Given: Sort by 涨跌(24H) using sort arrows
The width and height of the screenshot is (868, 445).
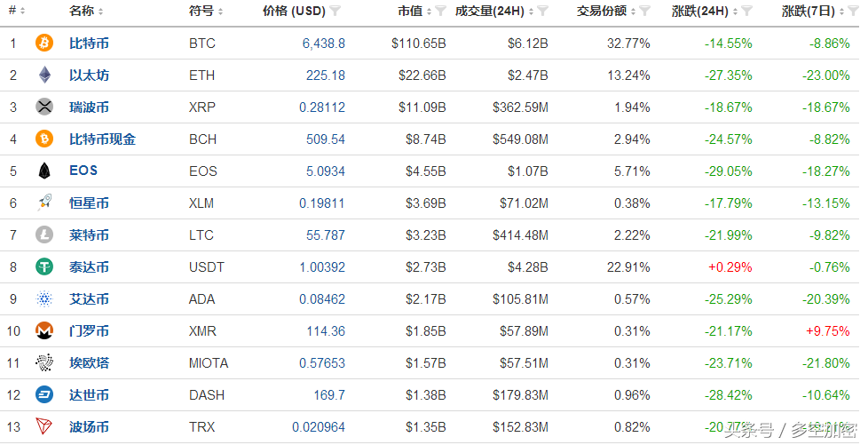Looking at the screenshot, I should pyautogui.click(x=735, y=11).
